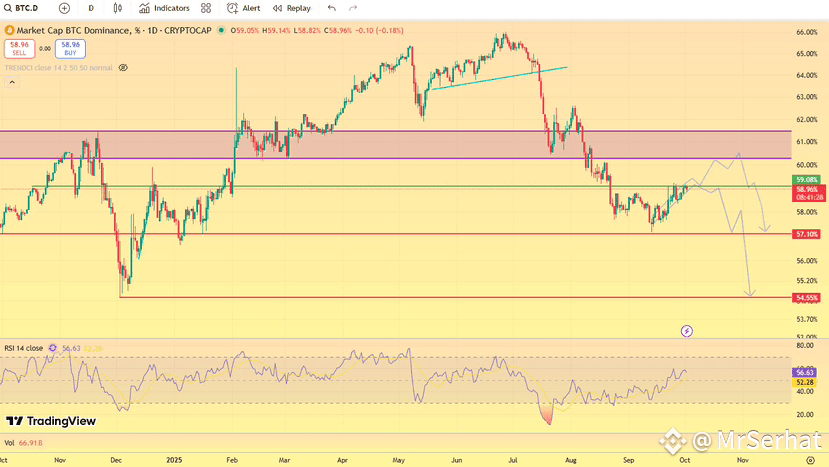This screenshot has width=829, height=467.
Task: Click the 58.96 SELL button
Action: (x=20, y=49)
